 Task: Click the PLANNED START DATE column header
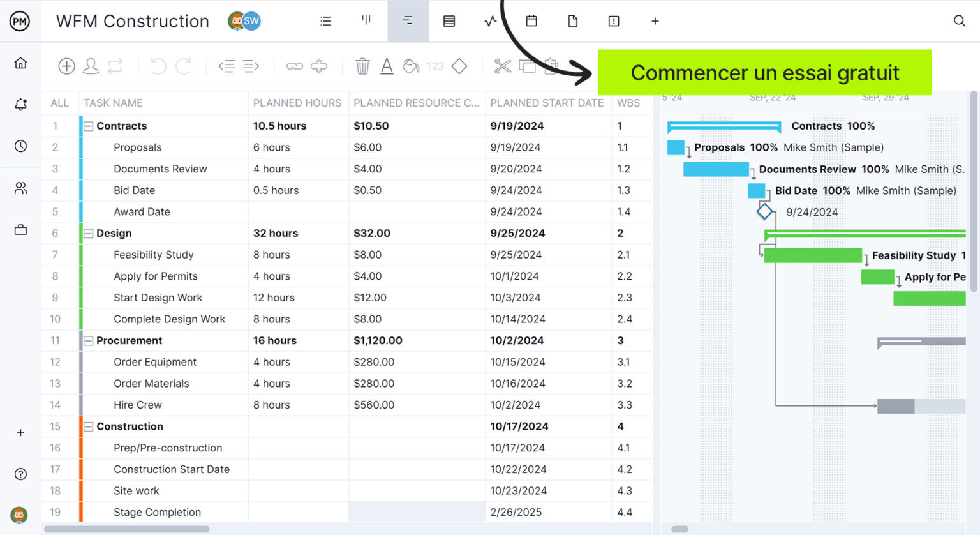click(x=547, y=103)
